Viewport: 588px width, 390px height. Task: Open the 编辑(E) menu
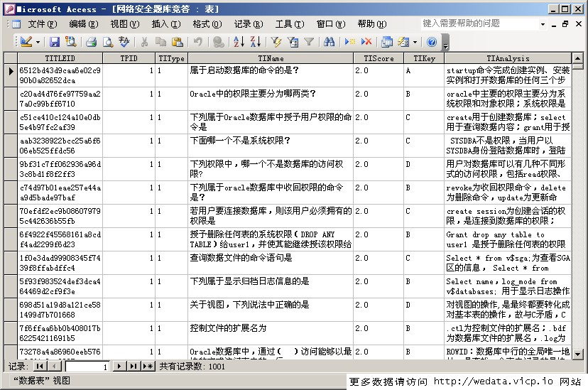pos(84,24)
